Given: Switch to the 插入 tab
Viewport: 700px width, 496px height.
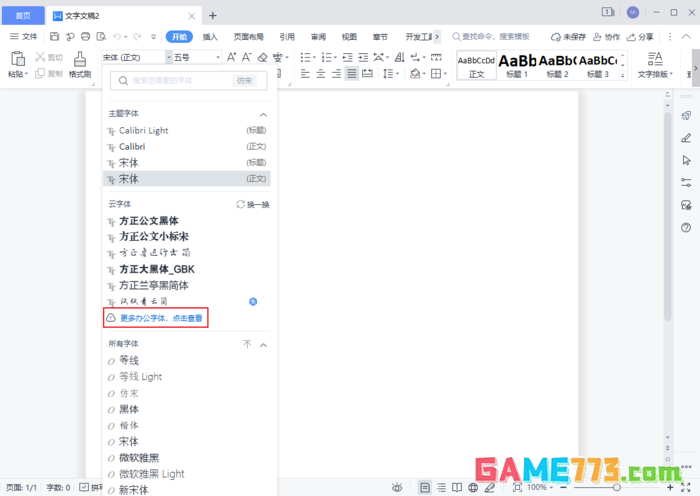Looking at the screenshot, I should point(210,37).
